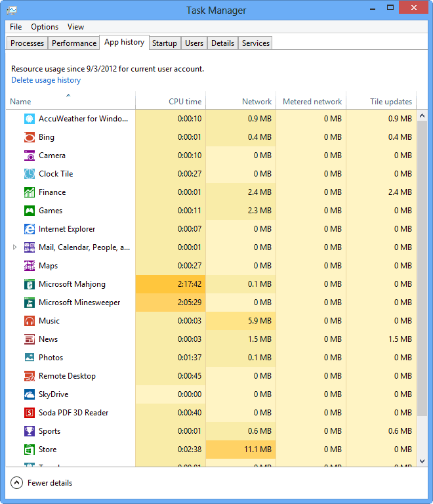Select the Camera app icon
The width and height of the screenshot is (433, 504).
tap(30, 156)
